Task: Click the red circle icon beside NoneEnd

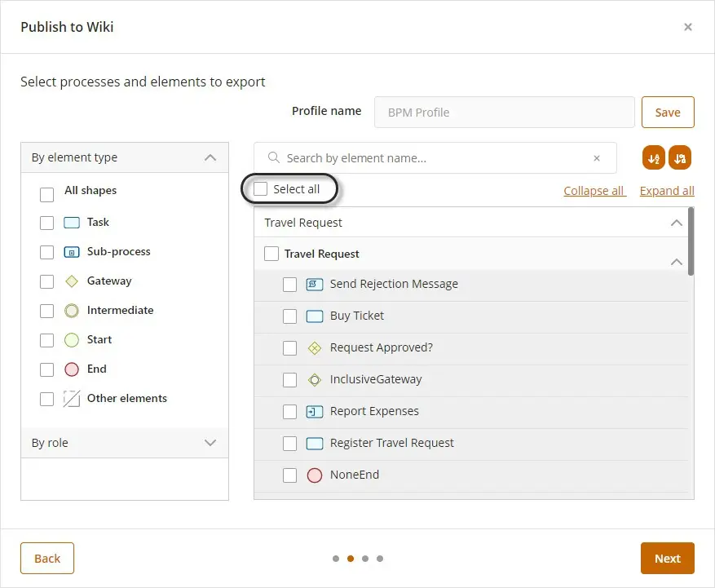Action: pos(315,475)
